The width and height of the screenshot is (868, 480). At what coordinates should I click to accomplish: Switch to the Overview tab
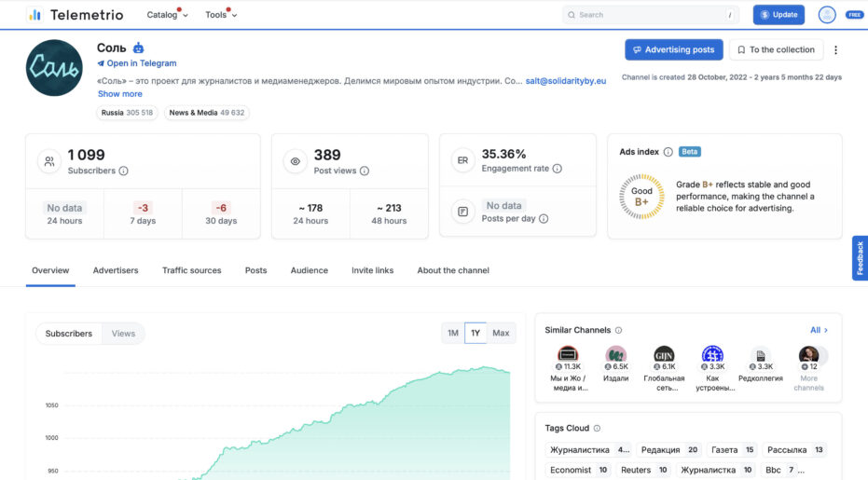coord(50,270)
